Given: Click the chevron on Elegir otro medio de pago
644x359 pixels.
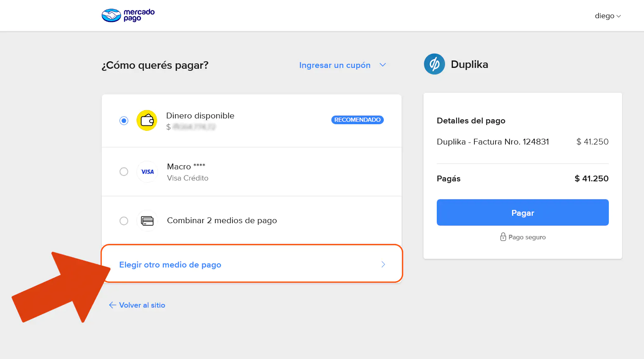Looking at the screenshot, I should click(383, 264).
